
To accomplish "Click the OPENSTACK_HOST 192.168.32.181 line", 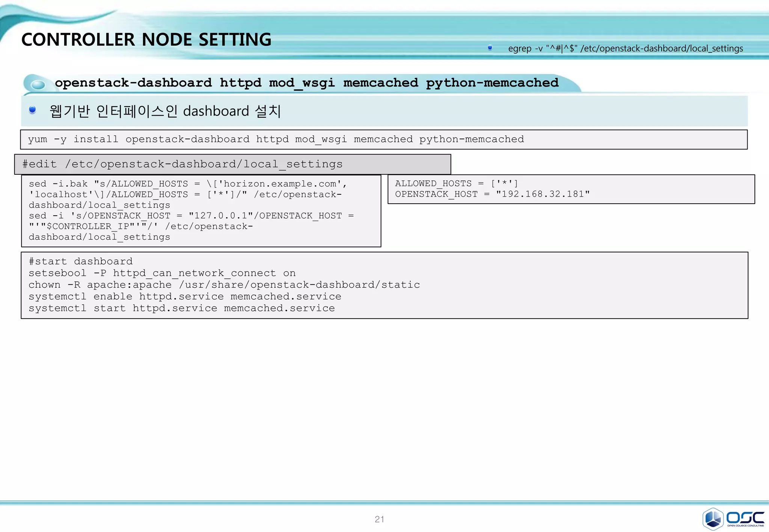I will (x=492, y=194).
